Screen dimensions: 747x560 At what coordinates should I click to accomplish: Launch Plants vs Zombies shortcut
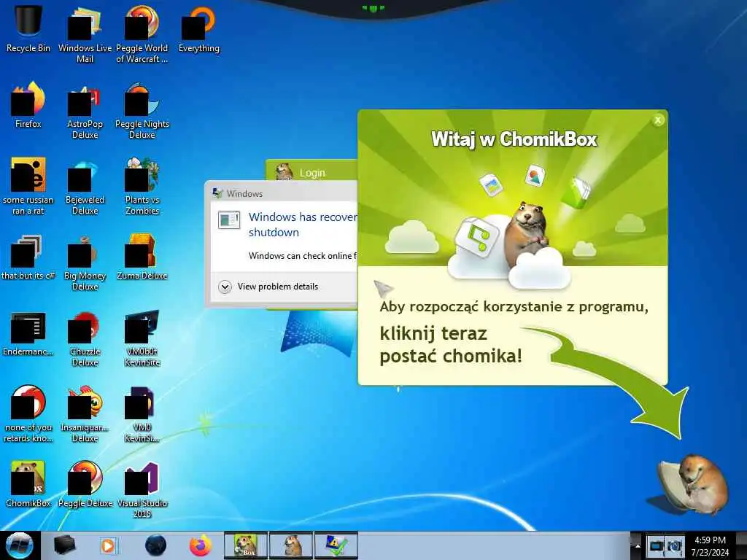[x=142, y=186]
